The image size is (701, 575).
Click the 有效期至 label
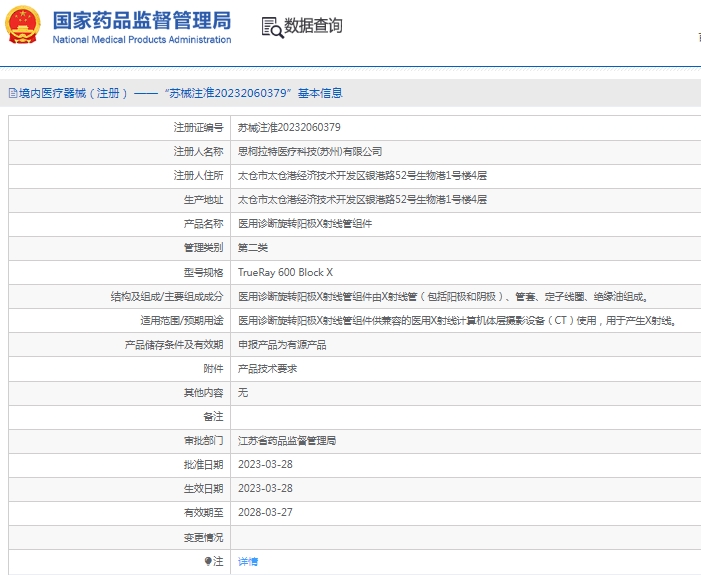203,513
